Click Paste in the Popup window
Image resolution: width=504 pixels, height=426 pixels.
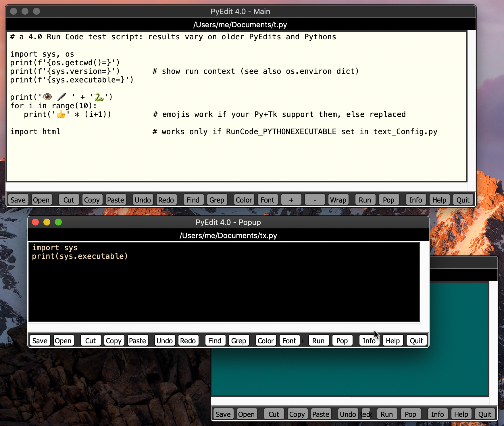[x=137, y=340]
